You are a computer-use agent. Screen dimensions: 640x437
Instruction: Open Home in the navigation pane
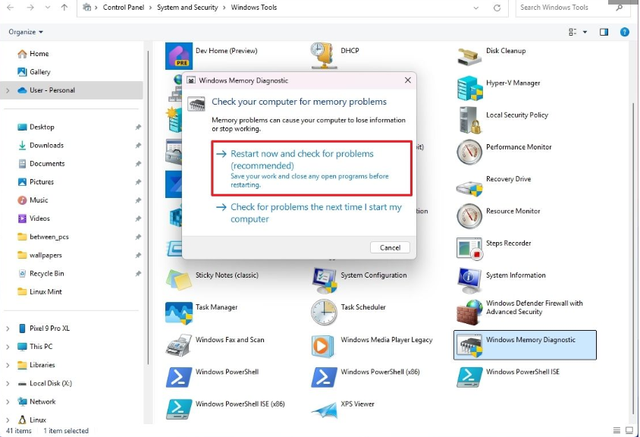coord(39,53)
